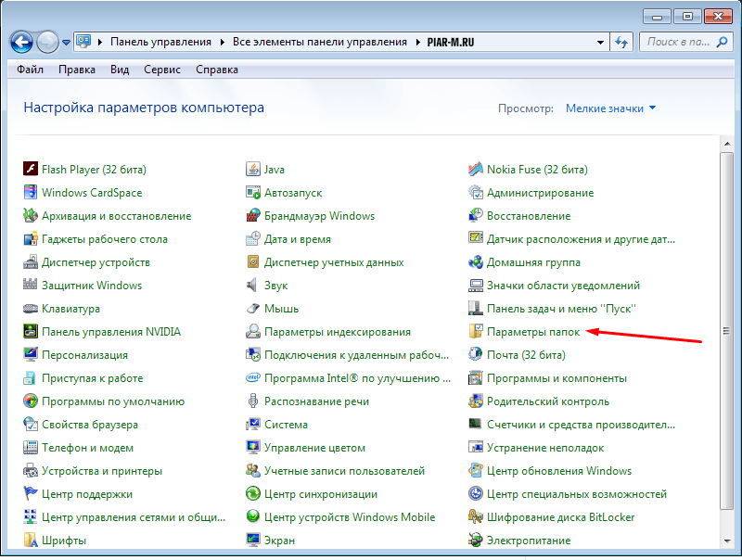The width and height of the screenshot is (742, 560).
Task: Open Значки области уведомлений
Action: (x=564, y=286)
